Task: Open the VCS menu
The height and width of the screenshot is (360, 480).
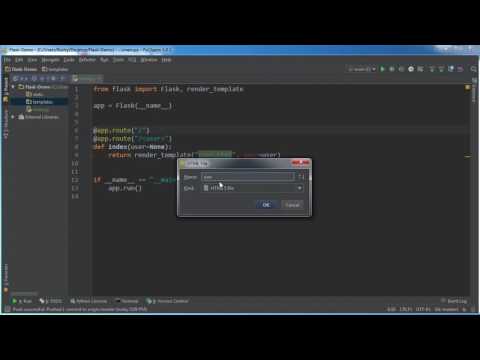Action: pyautogui.click(x=132, y=60)
